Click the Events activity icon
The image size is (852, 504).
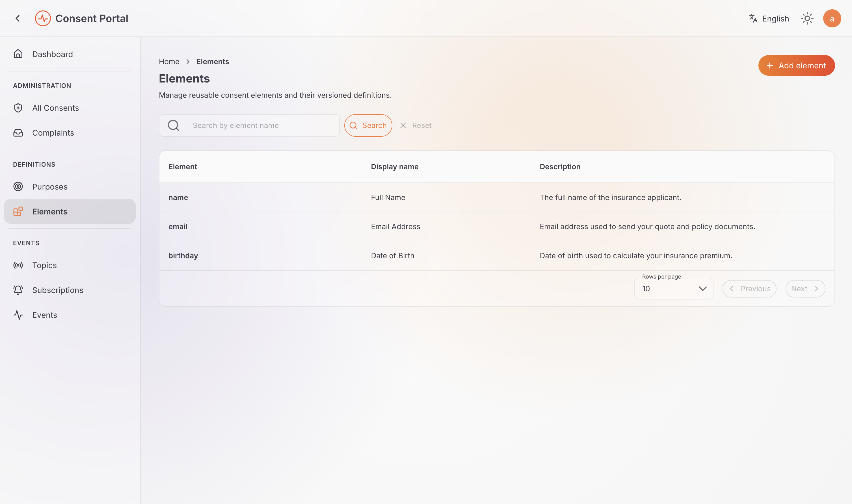click(x=18, y=315)
